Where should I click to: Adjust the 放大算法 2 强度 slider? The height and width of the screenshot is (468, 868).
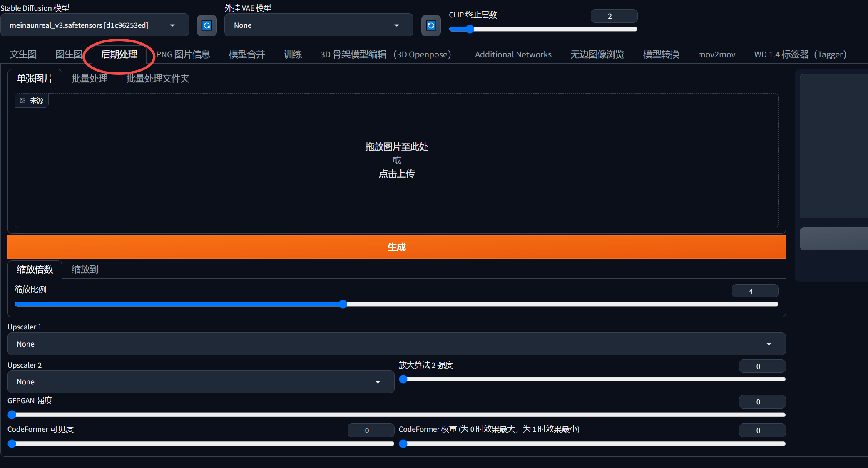tap(592, 379)
